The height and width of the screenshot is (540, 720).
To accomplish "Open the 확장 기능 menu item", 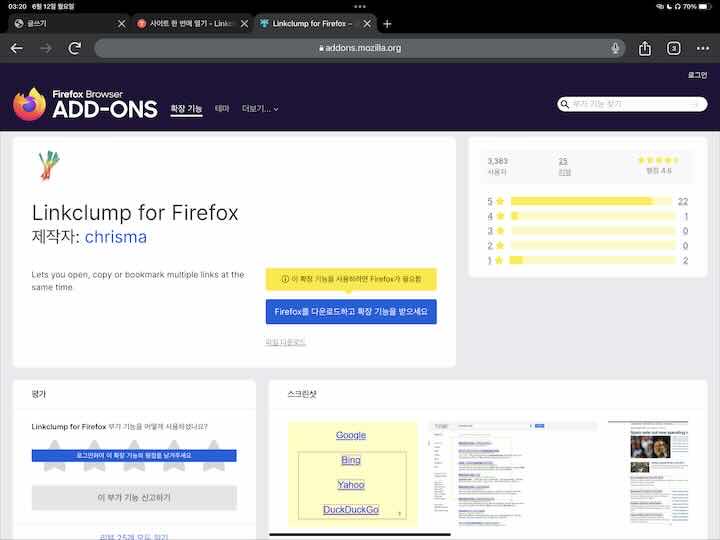I will click(x=186, y=109).
